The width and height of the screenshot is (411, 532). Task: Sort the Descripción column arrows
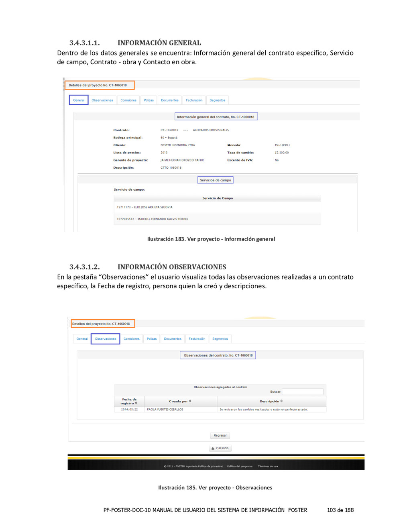[281, 401]
